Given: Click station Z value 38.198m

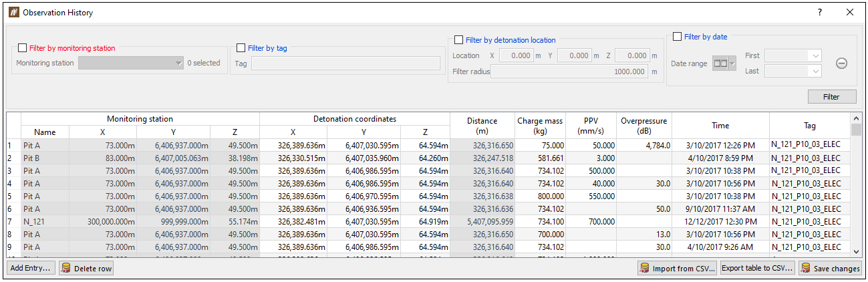Looking at the screenshot, I should coord(235,158).
